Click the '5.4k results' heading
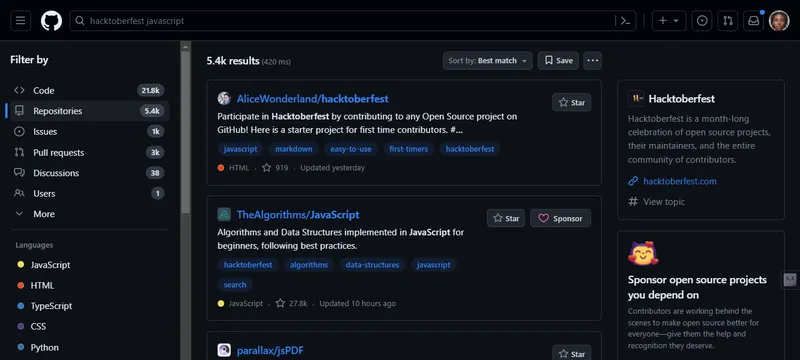Viewport: 800px width, 360px height. (x=233, y=61)
